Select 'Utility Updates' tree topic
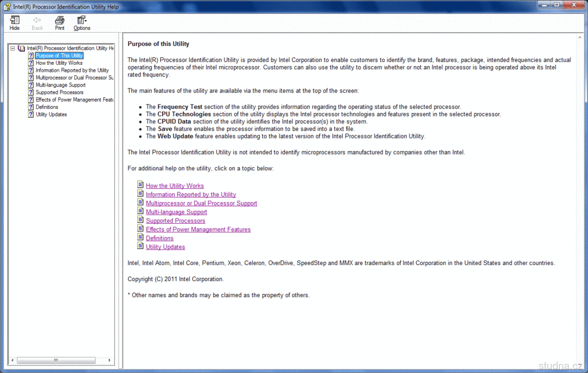 point(51,114)
